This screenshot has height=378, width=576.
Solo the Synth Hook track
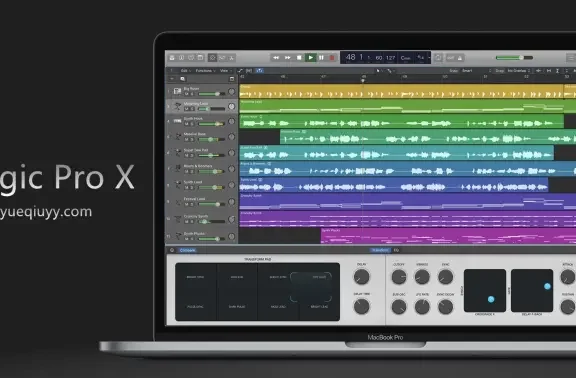(192, 124)
